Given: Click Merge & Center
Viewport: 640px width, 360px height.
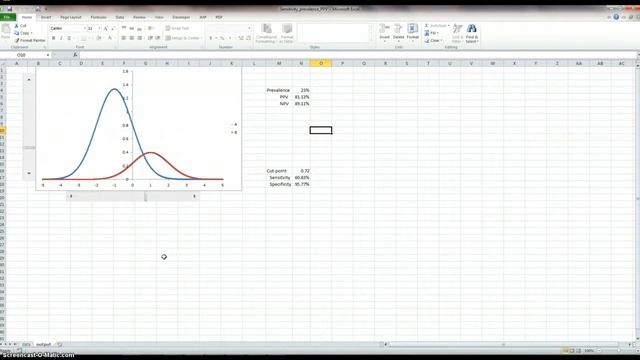Looking at the screenshot, I should click(182, 38).
